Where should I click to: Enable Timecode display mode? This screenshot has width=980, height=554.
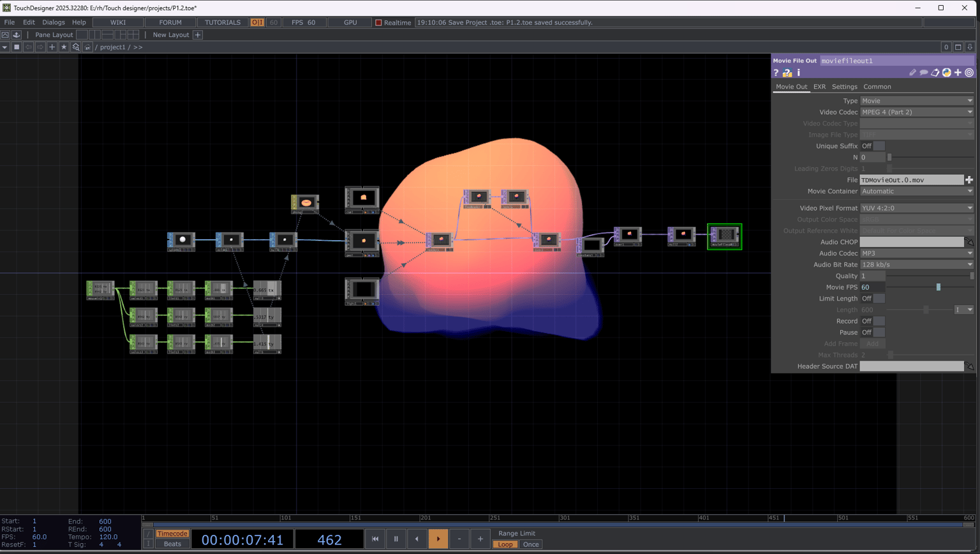pyautogui.click(x=172, y=534)
